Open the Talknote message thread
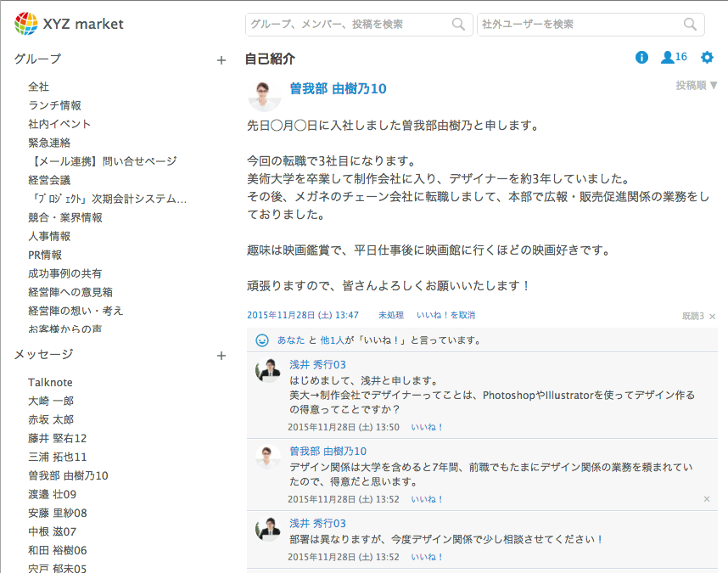Image resolution: width=728 pixels, height=573 pixels. point(50,383)
